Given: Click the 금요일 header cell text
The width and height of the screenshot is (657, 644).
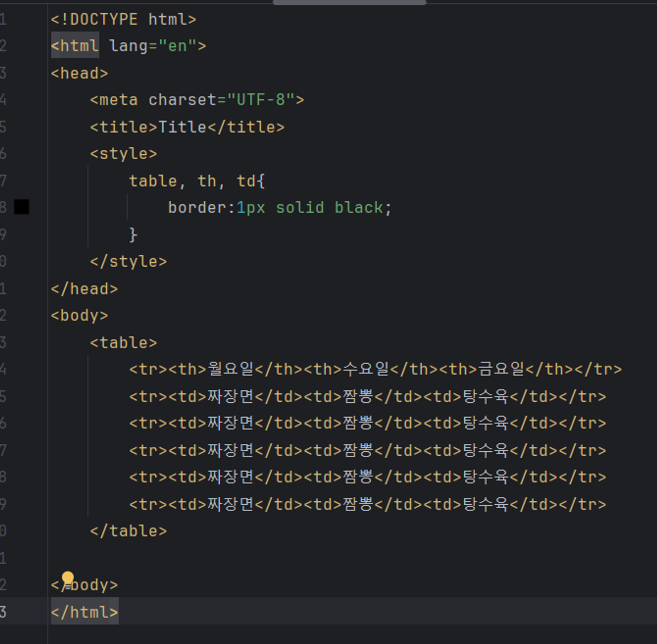Looking at the screenshot, I should coord(501,369).
